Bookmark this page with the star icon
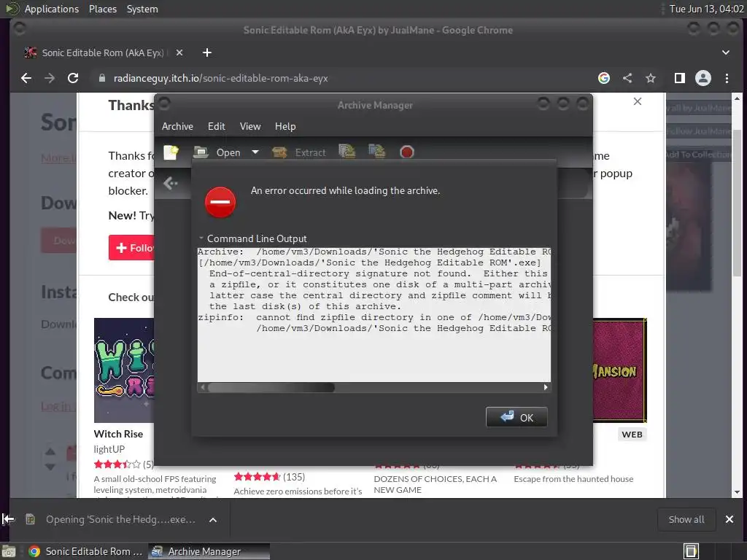747x560 pixels. pos(651,78)
